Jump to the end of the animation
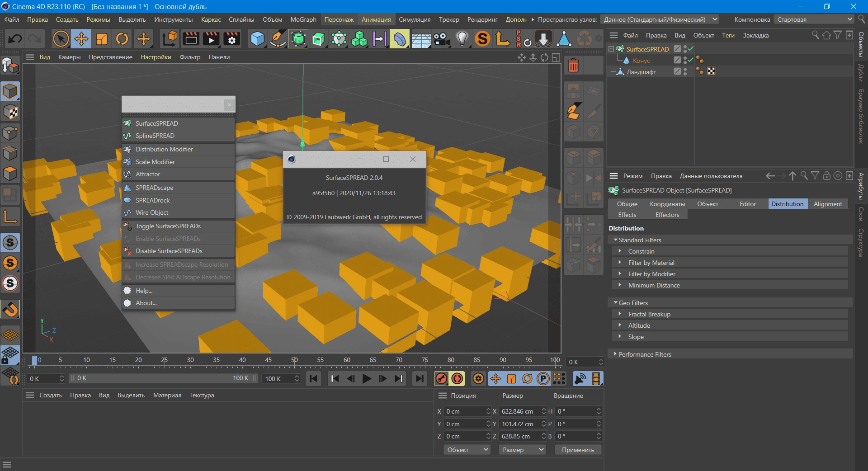Viewport: 868px width, 471px height. [x=420, y=379]
